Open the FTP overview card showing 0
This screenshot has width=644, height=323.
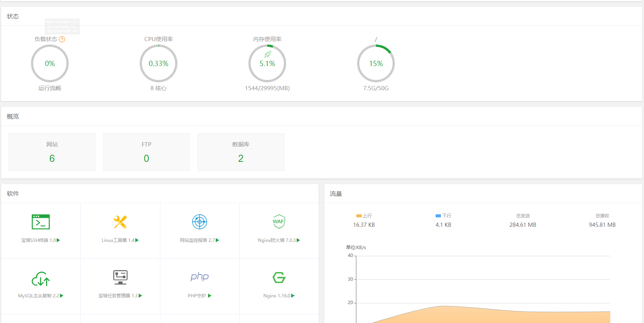coord(146,152)
